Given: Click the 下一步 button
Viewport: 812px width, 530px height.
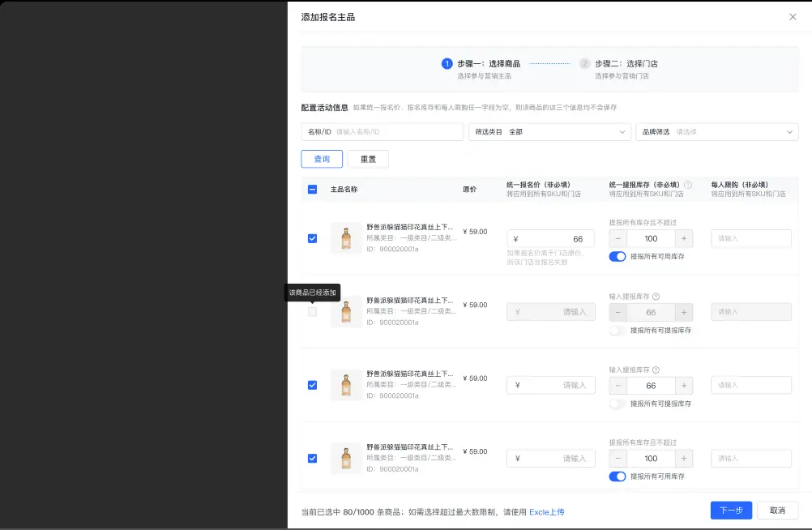Looking at the screenshot, I should pos(731,511).
